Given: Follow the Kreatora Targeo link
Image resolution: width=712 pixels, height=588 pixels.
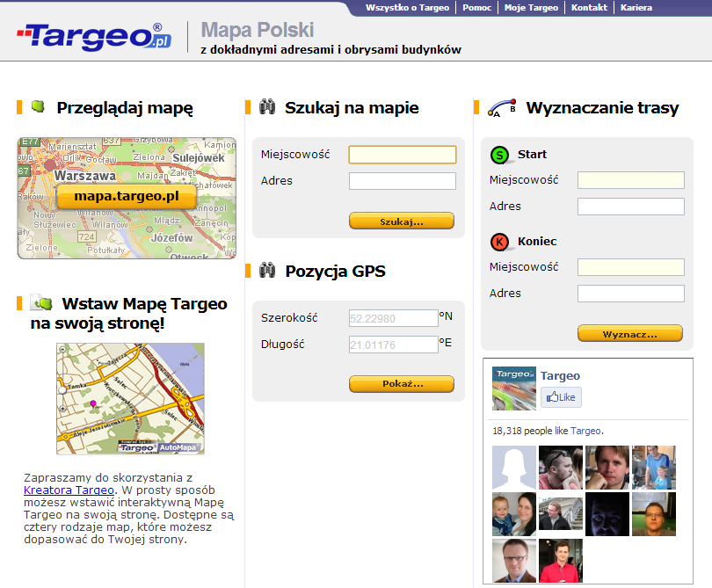Looking at the screenshot, I should coord(69,490).
